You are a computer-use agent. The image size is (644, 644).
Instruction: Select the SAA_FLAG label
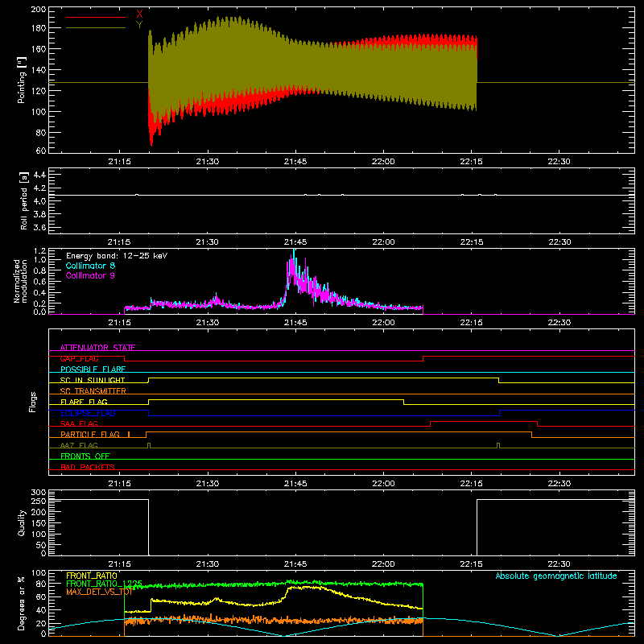79,423
